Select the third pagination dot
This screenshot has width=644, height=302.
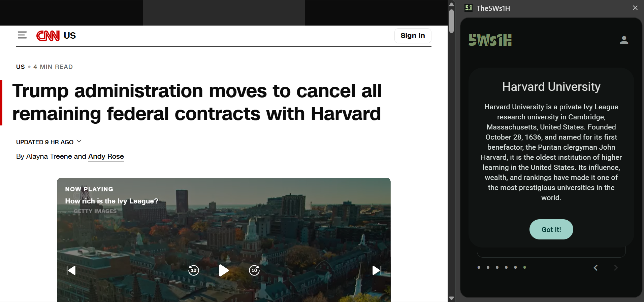click(497, 267)
